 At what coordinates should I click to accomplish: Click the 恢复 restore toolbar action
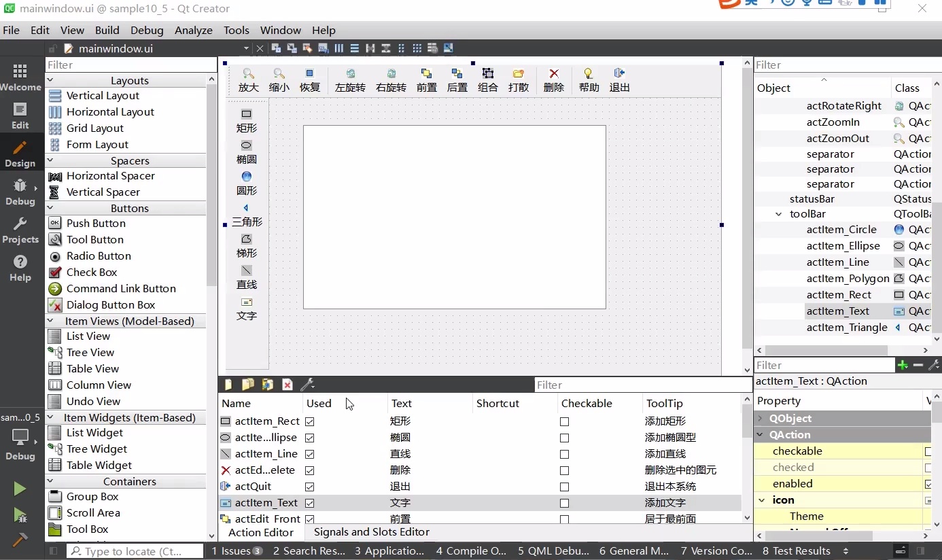tap(310, 80)
